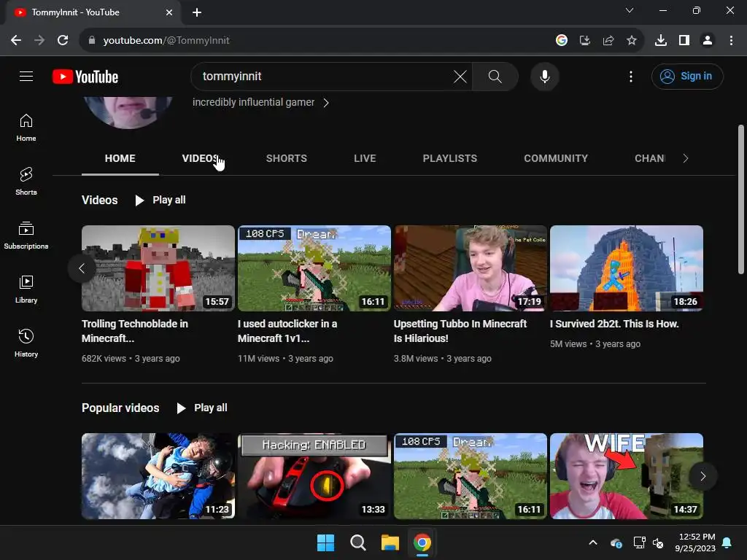This screenshot has height=560, width=747.
Task: Open Shorts in the left sidebar
Action: click(x=26, y=182)
